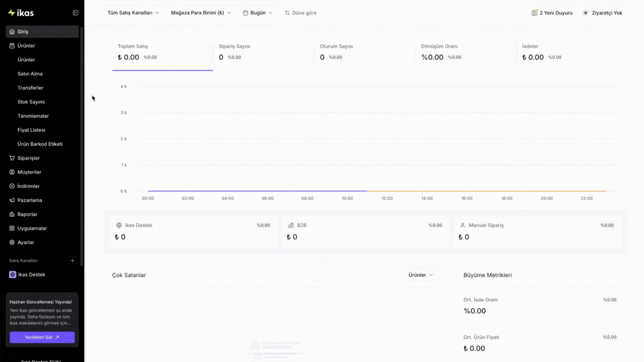Viewport: 644px width, 362px height.
Task: Open 2 Yeni Duyuru announcements
Action: tap(552, 13)
